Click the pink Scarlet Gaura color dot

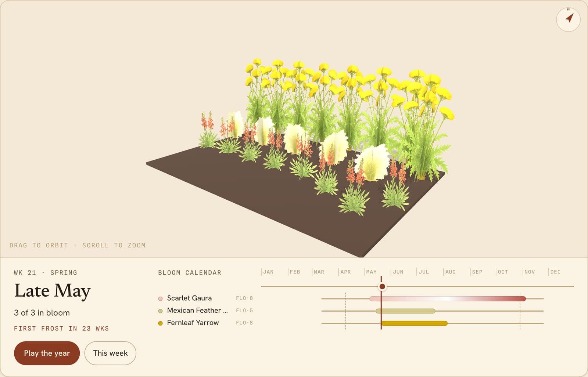click(x=160, y=299)
